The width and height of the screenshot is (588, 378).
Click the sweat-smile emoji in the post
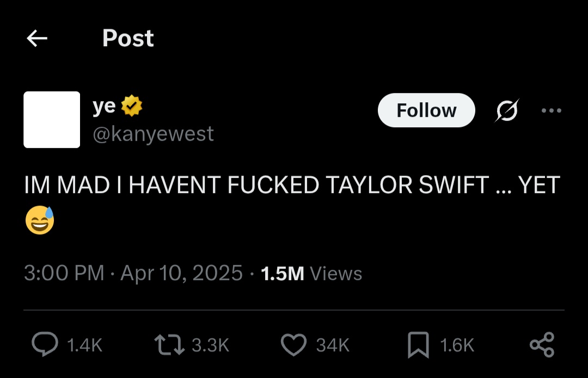point(40,220)
